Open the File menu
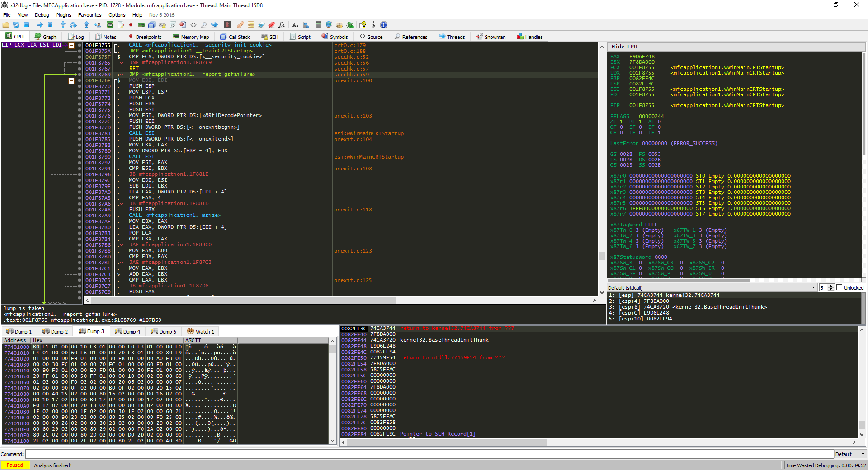Screen dimensions: 868x470 coord(7,15)
